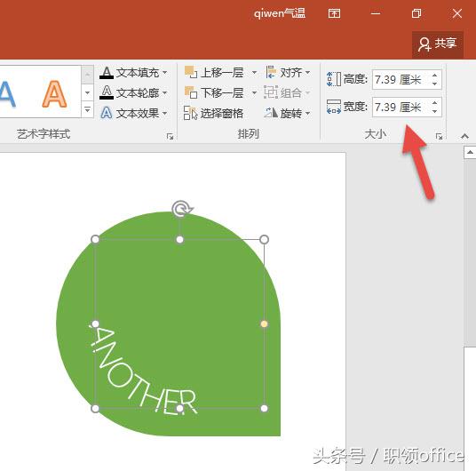Click the Text Effects glowing A icon
The height and width of the screenshot is (471, 476).
(x=107, y=113)
